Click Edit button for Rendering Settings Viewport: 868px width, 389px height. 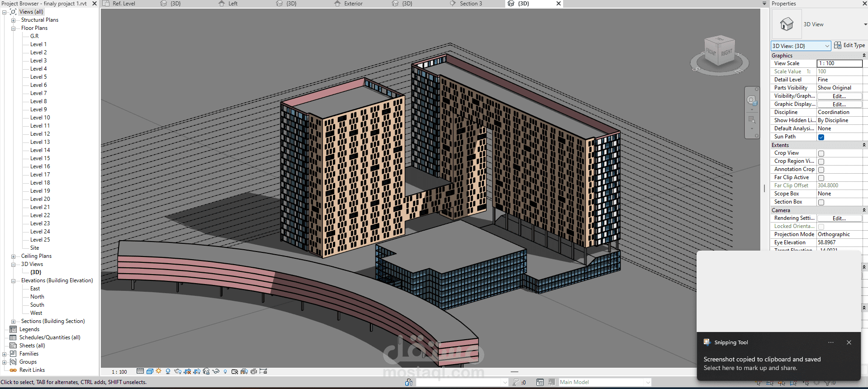839,218
